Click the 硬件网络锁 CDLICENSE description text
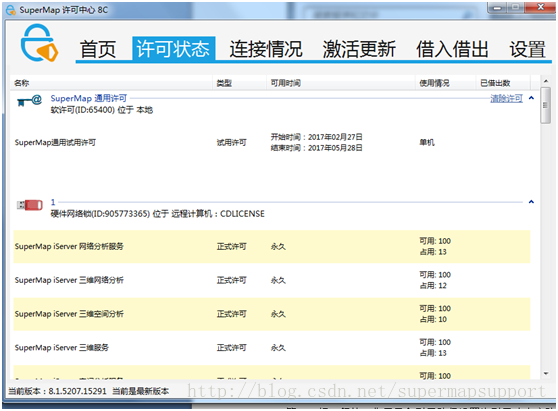This screenshot has width=558, height=411. click(x=158, y=214)
